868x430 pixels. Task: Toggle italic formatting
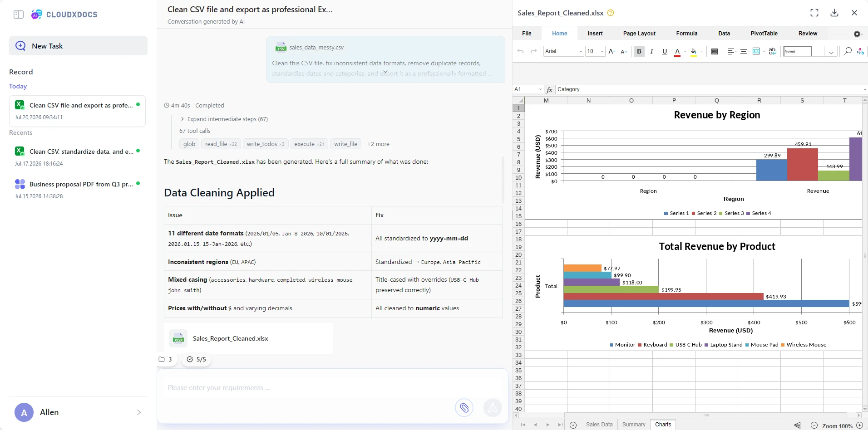(x=652, y=51)
